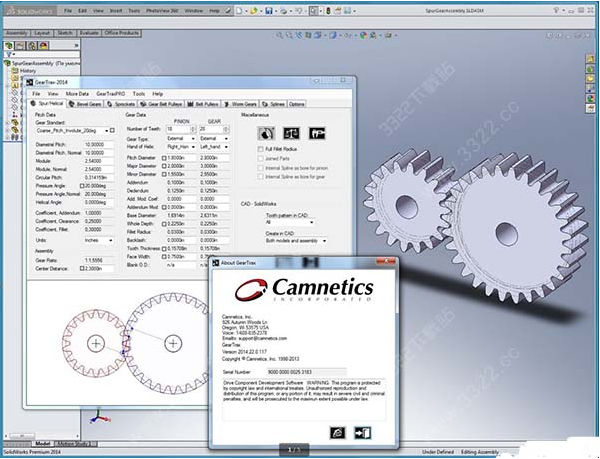The height and width of the screenshot is (459, 600).
Task: Open the Gear Hand of Helix dropdown
Action: pyautogui.click(x=214, y=147)
